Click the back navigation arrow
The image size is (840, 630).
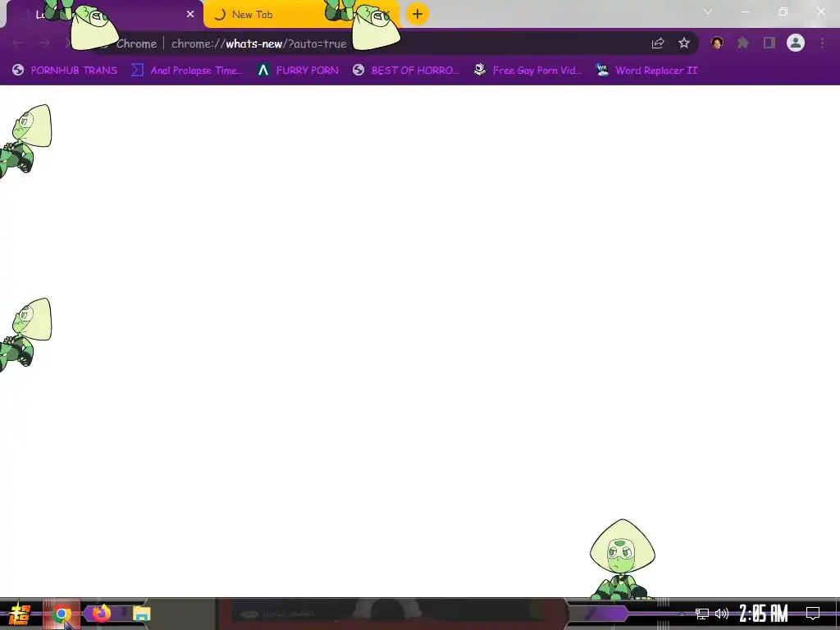pos(18,43)
